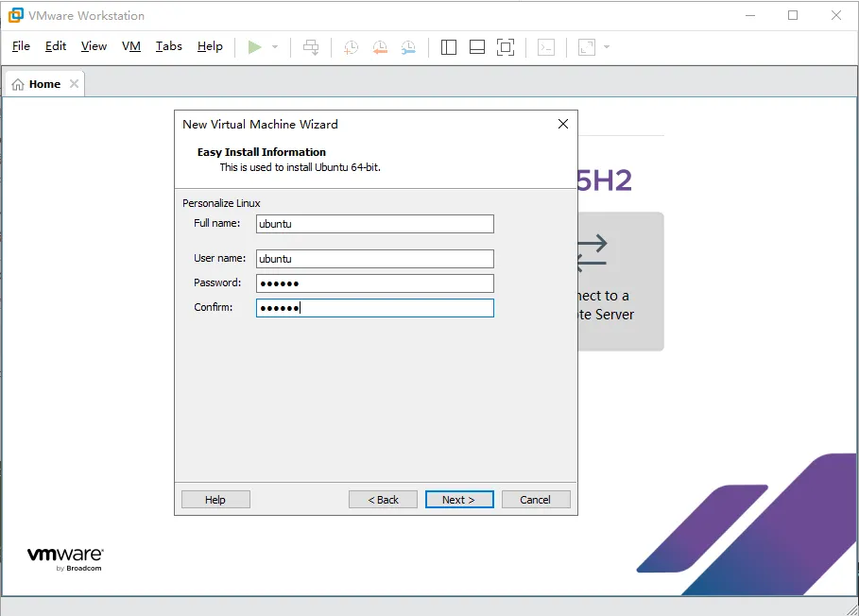
Task: Click the Revert to Snapshot icon
Action: click(x=380, y=47)
